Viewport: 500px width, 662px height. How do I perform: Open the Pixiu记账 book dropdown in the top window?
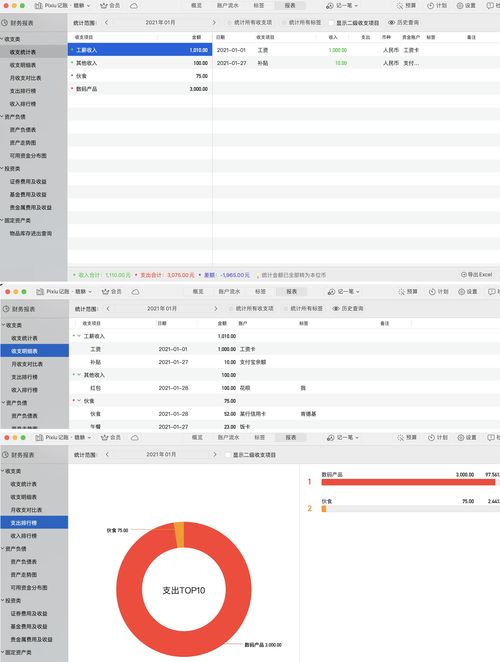coord(62,6)
